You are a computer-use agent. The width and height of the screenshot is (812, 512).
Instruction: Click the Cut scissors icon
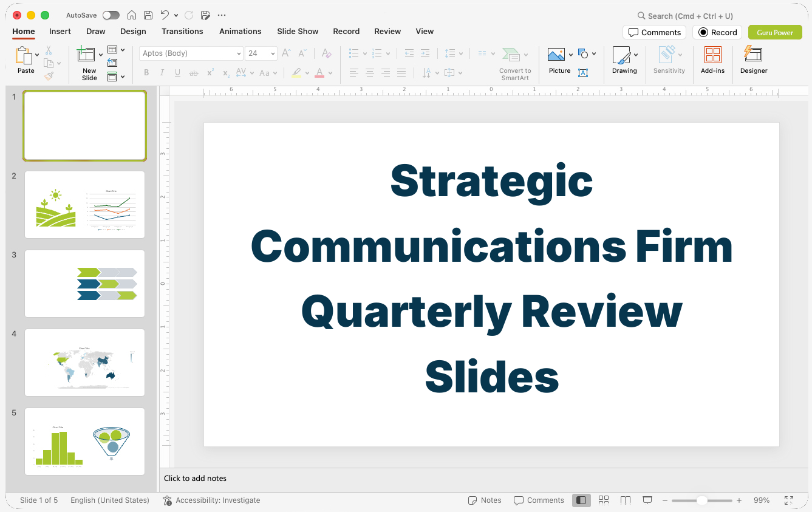point(49,50)
